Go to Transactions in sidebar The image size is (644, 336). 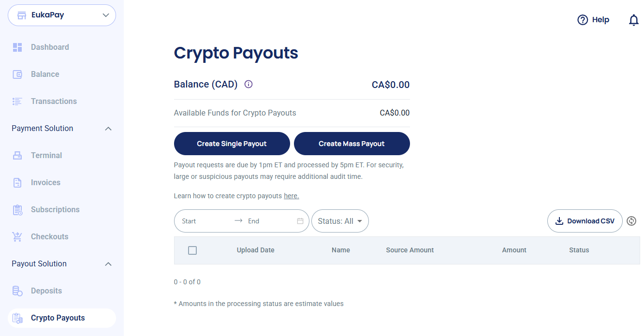pyautogui.click(x=54, y=102)
